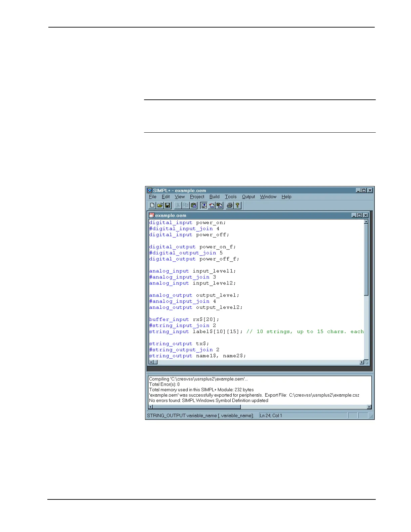Click the code editor's scroll-up arrow

(366, 222)
